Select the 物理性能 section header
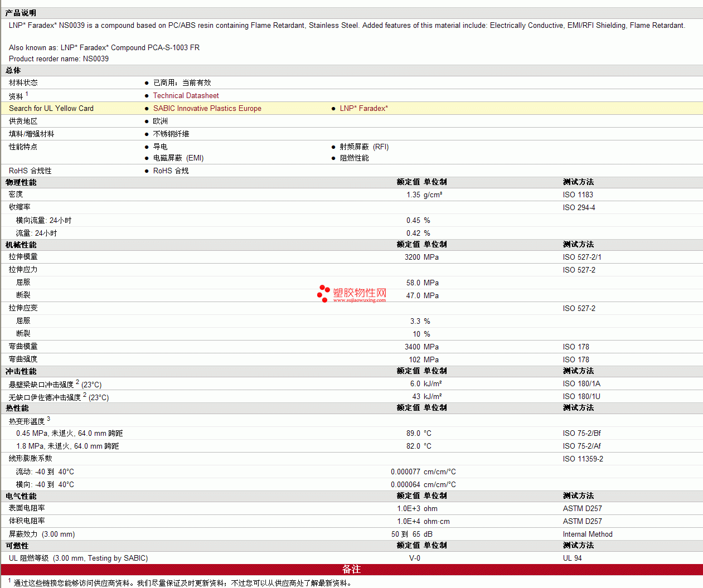The image size is (703, 588). (x=21, y=183)
